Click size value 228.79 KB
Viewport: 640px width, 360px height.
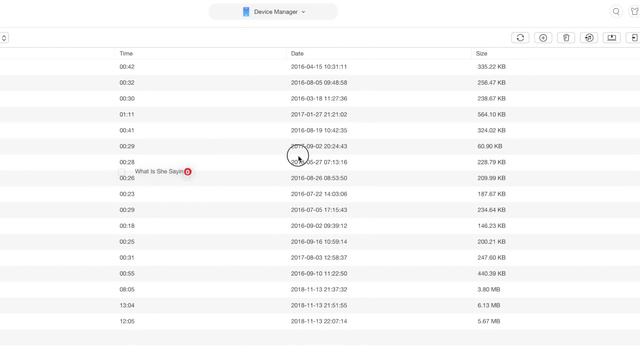(x=491, y=162)
